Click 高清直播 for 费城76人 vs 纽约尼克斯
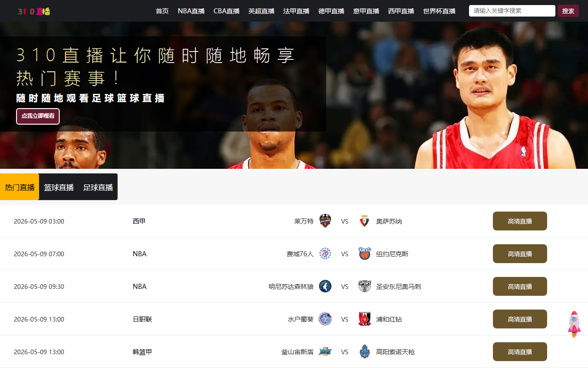Screen dimensions: 588x368 click(520, 254)
